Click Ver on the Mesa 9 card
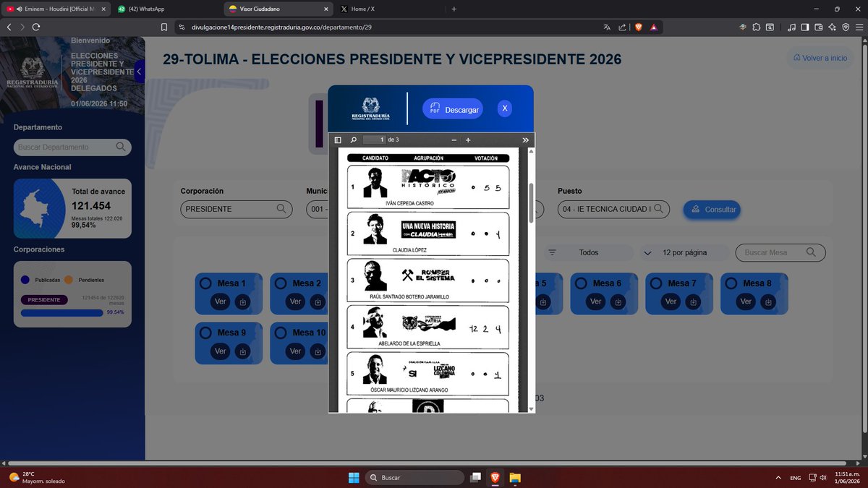868x488 pixels. point(221,351)
